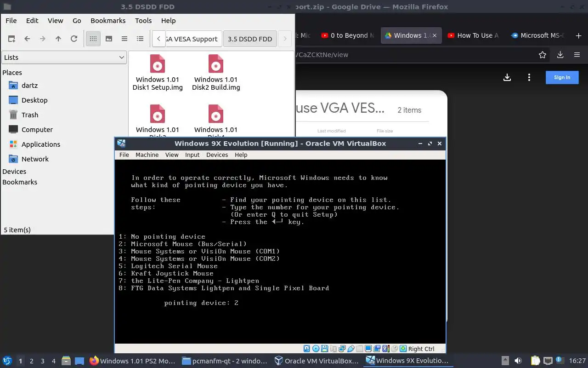Open VirtualBox Devices menu

click(x=217, y=155)
